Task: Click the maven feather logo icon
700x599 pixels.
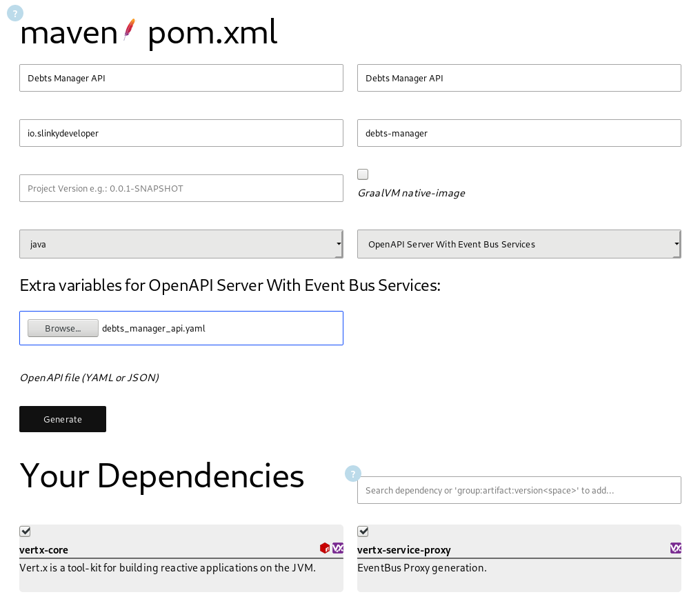Action: click(x=129, y=30)
